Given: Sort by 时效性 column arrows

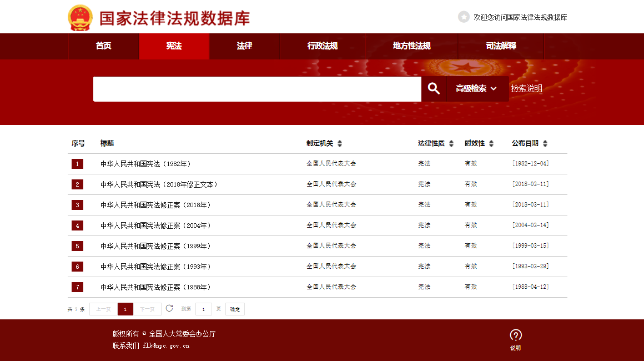Looking at the screenshot, I should pyautogui.click(x=491, y=143).
